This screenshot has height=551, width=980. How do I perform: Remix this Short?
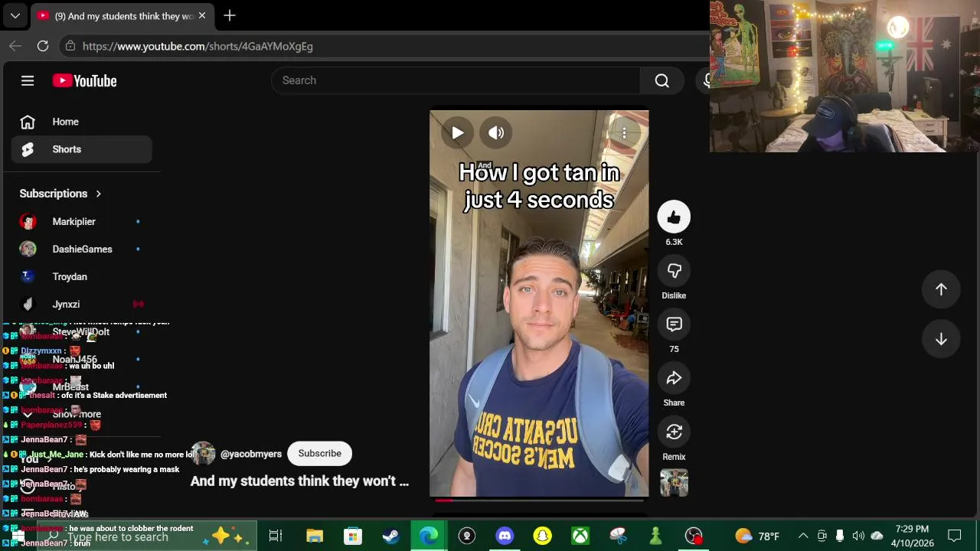674,432
